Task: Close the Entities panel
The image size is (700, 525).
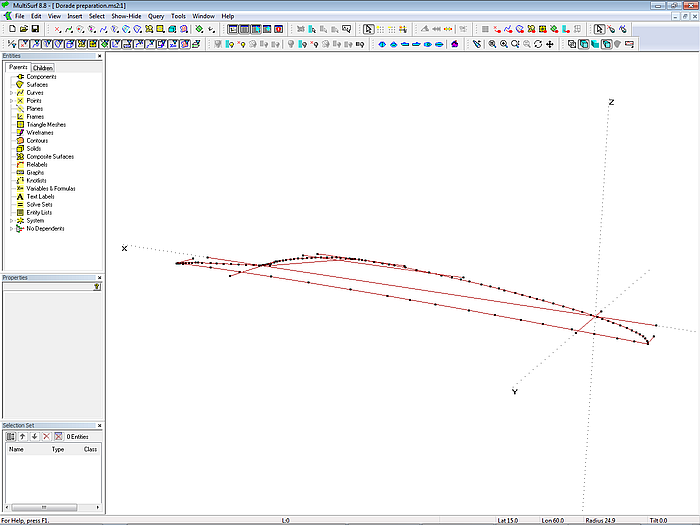Action: tap(99, 56)
